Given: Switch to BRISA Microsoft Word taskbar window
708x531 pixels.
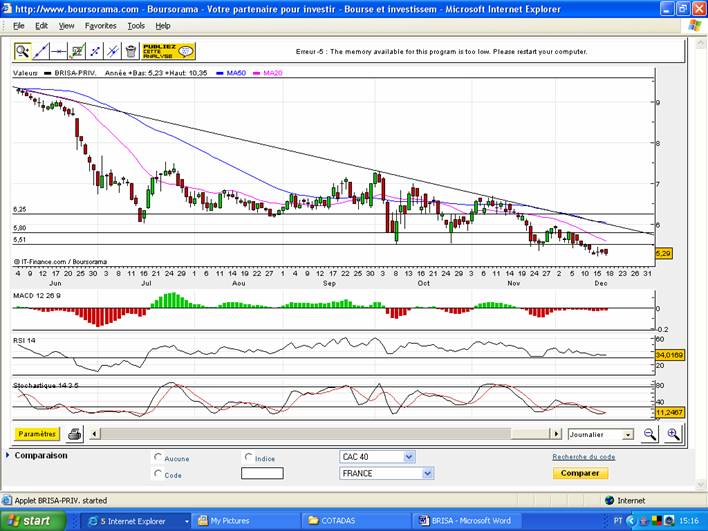Looking at the screenshot, I should click(465, 521).
